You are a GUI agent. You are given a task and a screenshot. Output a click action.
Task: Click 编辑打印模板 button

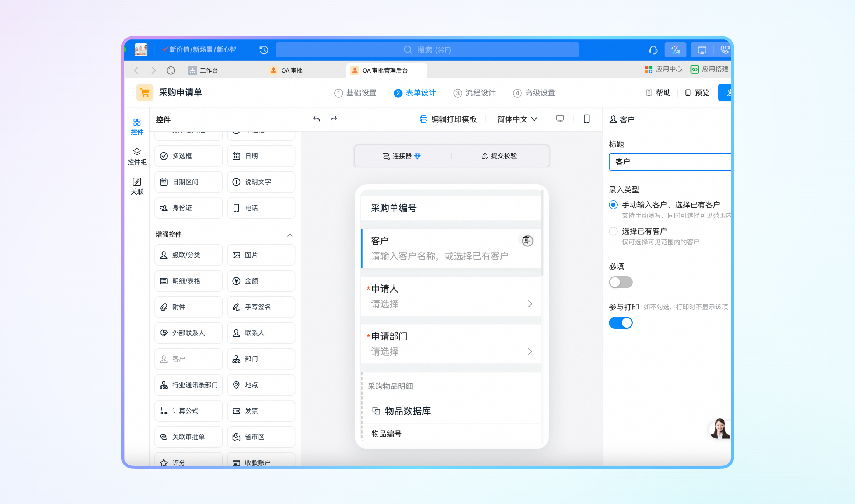(448, 119)
